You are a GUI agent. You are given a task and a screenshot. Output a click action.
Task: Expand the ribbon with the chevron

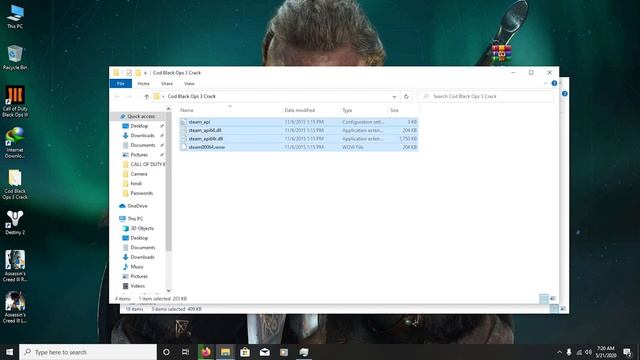pyautogui.click(x=545, y=83)
